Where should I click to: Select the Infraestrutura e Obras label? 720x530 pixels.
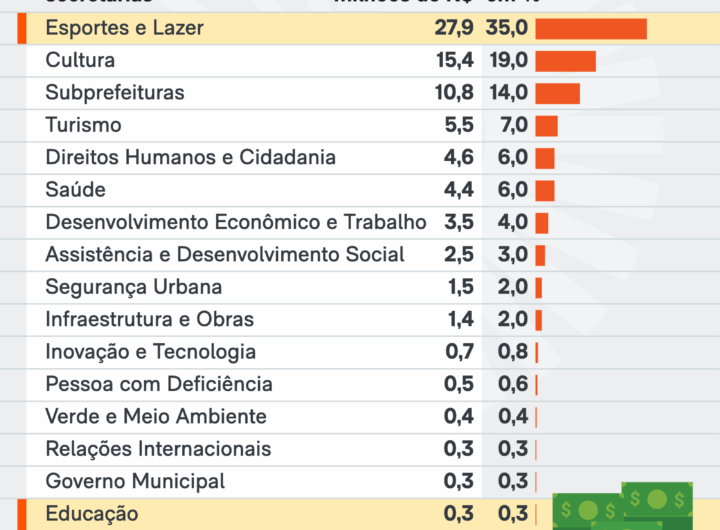[x=150, y=320]
